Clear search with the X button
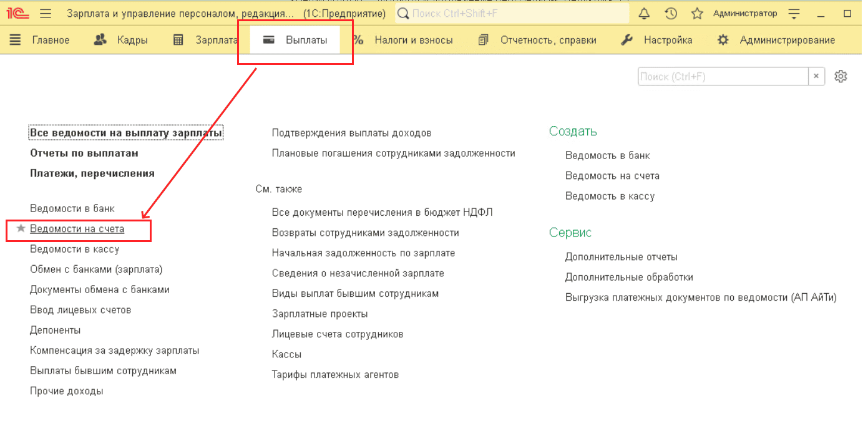Screen dimensions: 868x436 (816, 77)
